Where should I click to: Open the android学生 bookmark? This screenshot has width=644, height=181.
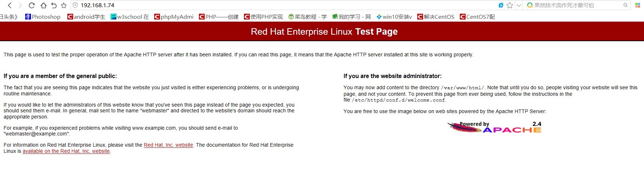pyautogui.click(x=86, y=17)
